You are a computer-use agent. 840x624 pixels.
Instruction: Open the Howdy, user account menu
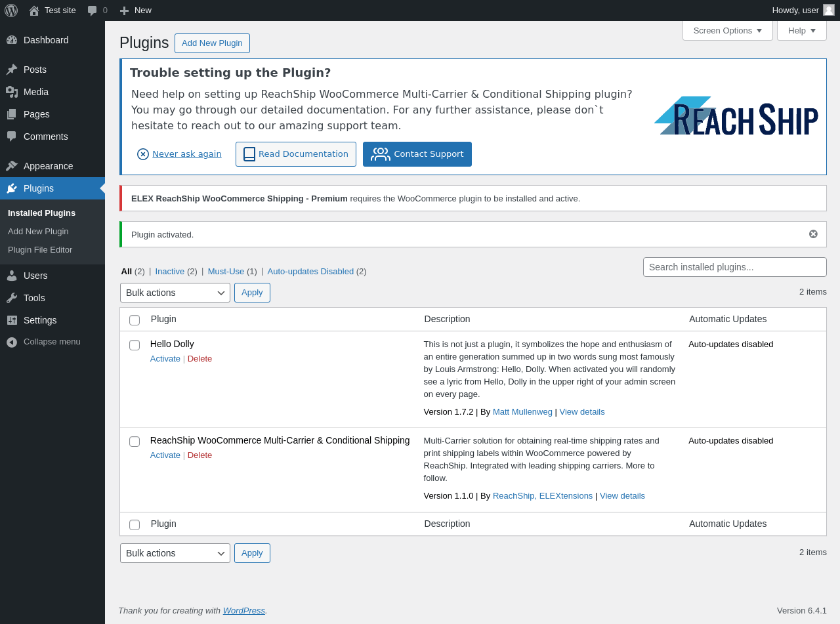pyautogui.click(x=803, y=10)
